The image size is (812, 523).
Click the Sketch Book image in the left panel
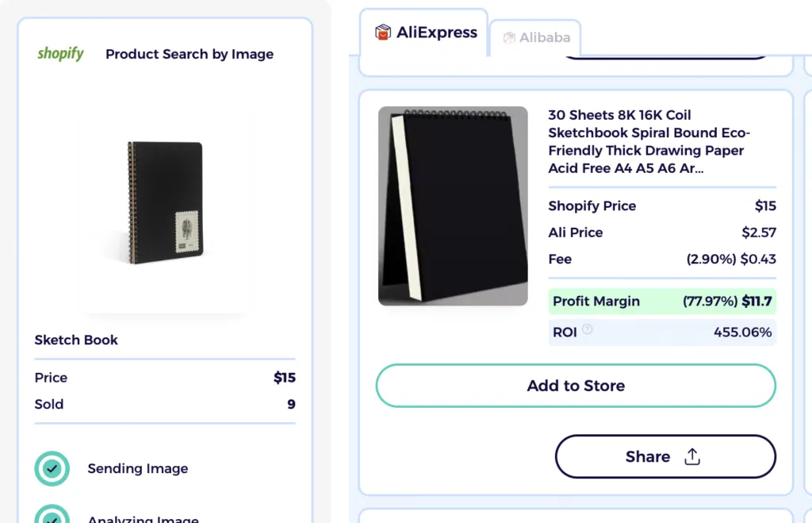coord(164,201)
